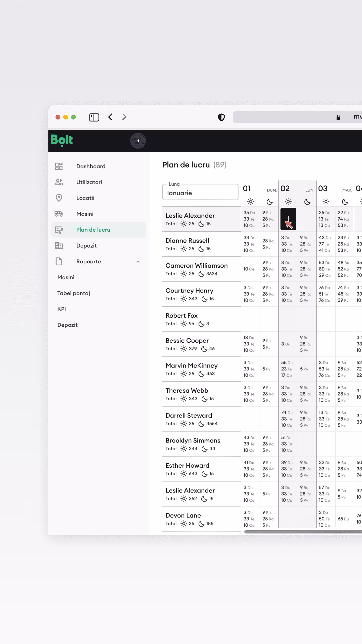Select Brooklyn Simmons row name
The width and height of the screenshot is (362, 644).
(x=193, y=440)
